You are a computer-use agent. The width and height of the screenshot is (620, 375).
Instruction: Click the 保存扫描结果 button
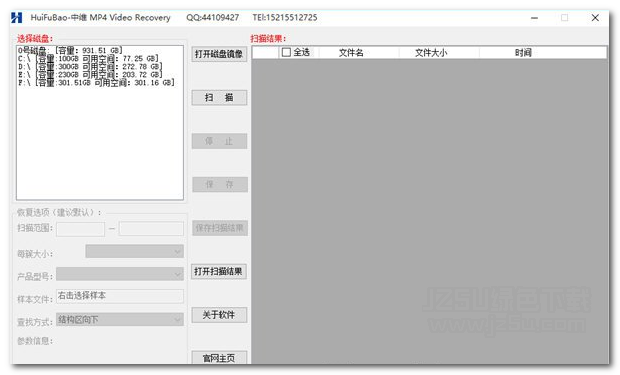(x=219, y=228)
